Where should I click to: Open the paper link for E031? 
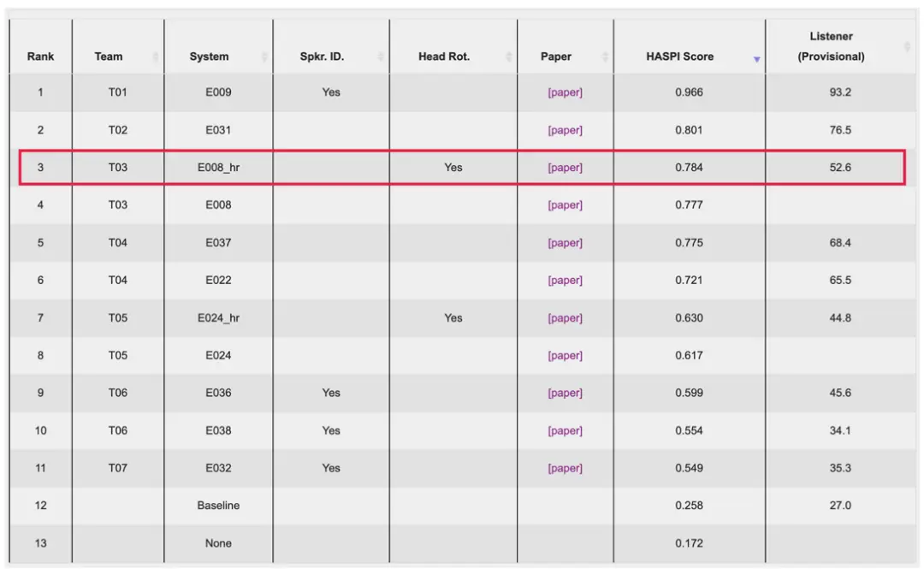coord(565,130)
